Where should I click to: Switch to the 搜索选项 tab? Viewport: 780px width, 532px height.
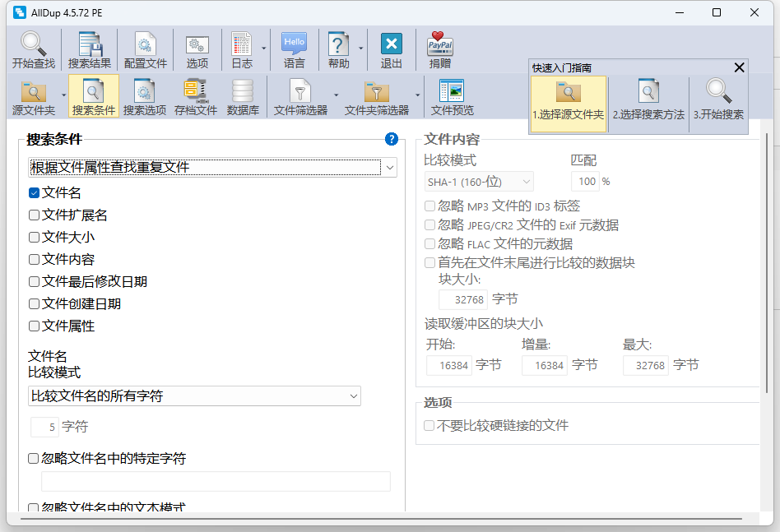pyautogui.click(x=145, y=97)
